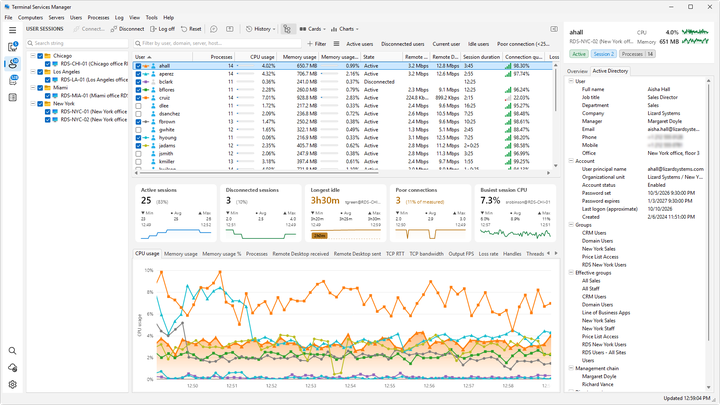Click the Session 2 badge
The image size is (720, 405).
pyautogui.click(x=603, y=54)
